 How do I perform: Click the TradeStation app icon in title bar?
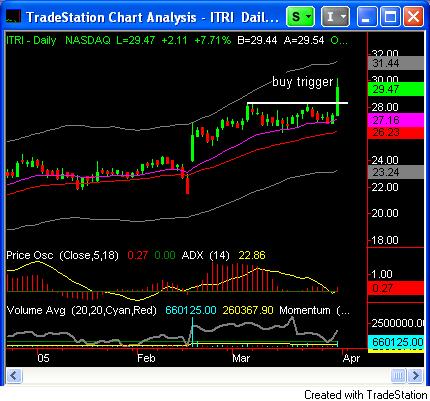pos(14,17)
